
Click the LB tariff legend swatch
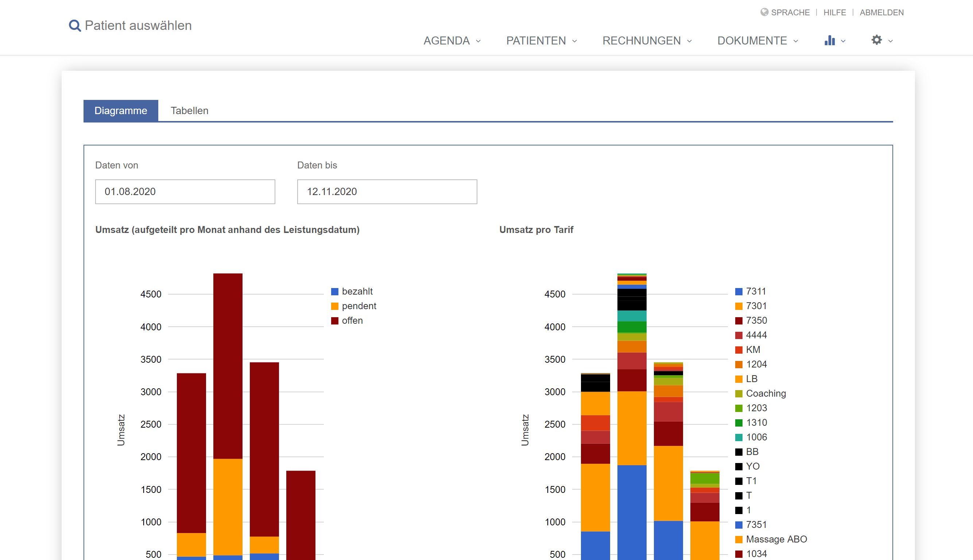pos(739,379)
